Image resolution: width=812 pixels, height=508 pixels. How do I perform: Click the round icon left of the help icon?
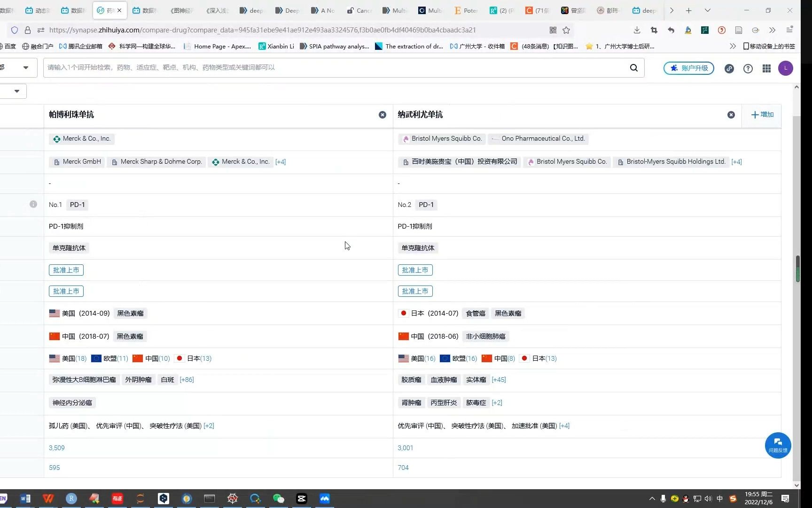(729, 69)
